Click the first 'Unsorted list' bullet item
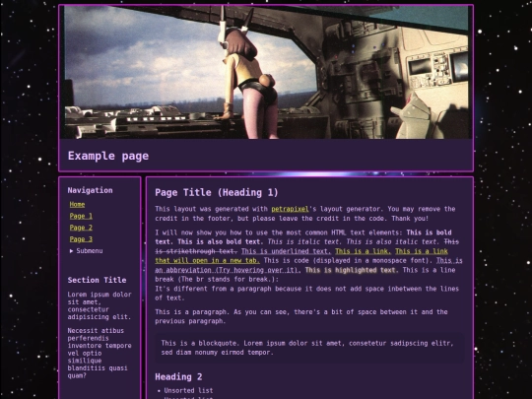Image resolution: width=532 pixels, height=399 pixels. pos(188,390)
